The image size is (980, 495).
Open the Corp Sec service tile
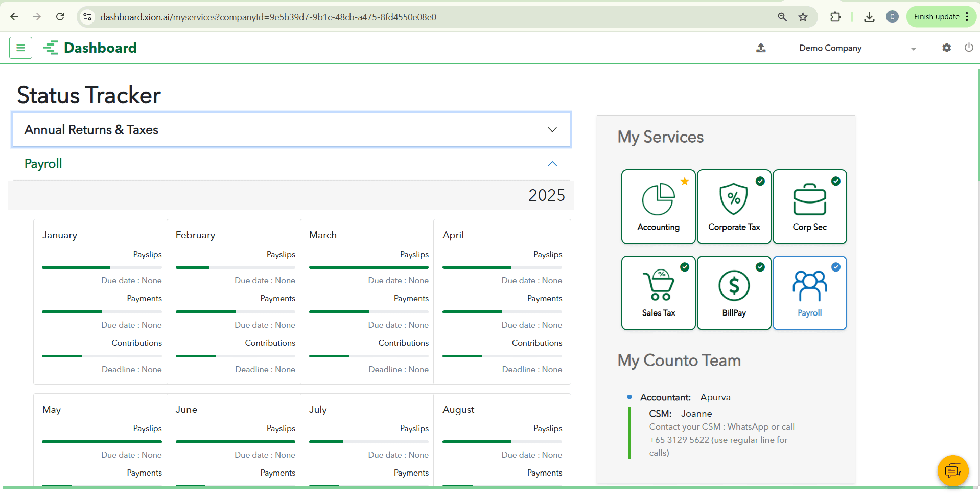tap(809, 207)
